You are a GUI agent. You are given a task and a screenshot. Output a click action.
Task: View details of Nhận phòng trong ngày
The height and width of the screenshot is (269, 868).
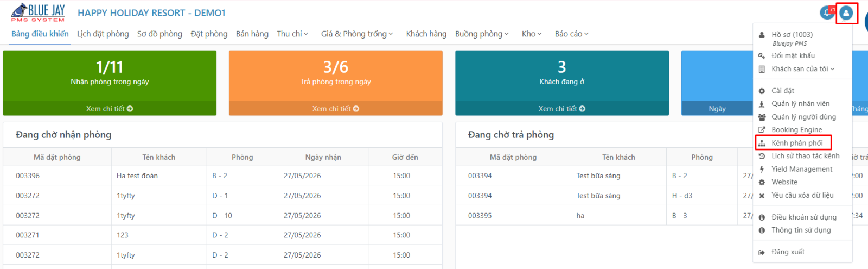coord(110,109)
